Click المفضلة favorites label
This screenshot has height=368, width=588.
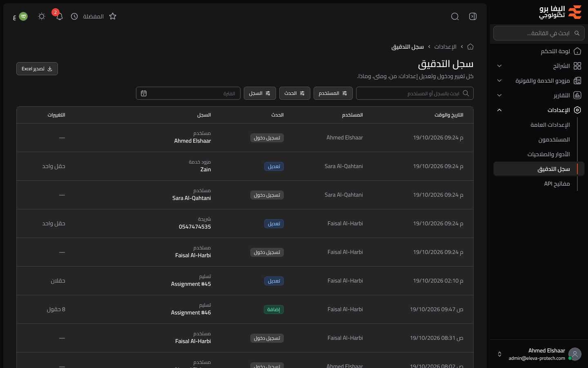[x=93, y=16]
